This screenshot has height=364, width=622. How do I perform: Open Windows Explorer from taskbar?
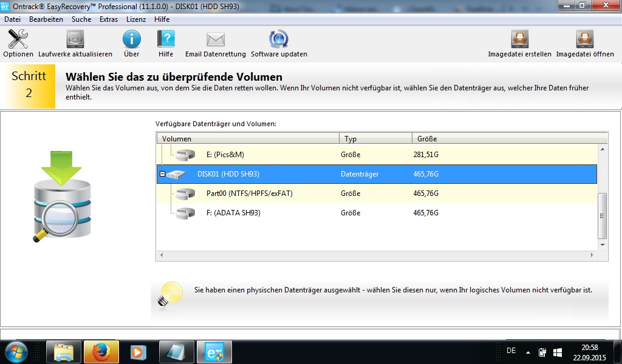(64, 352)
